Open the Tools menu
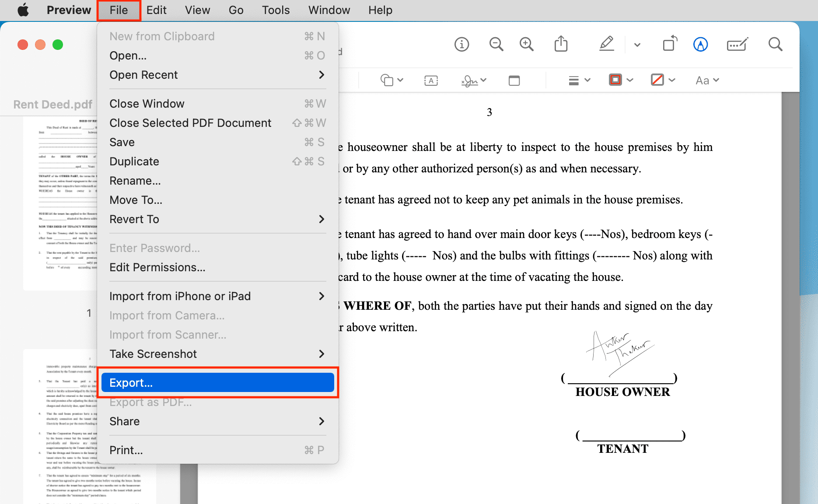 tap(276, 10)
